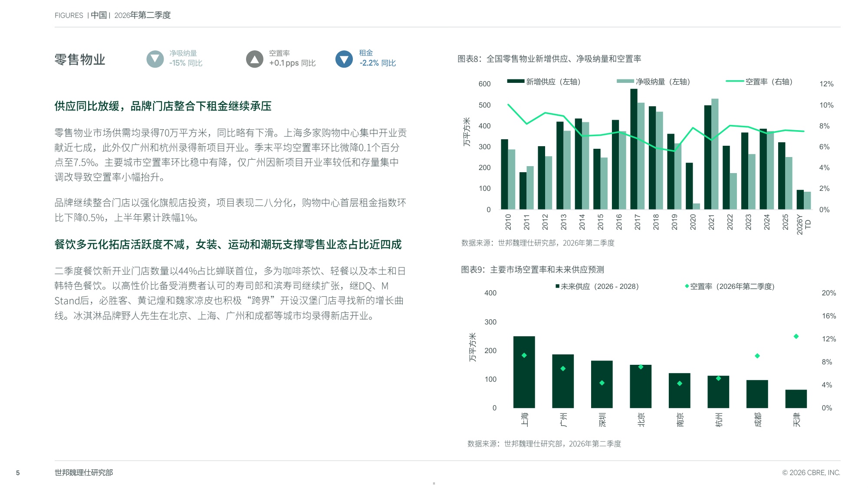Click the 零售物业 section title

(x=80, y=59)
